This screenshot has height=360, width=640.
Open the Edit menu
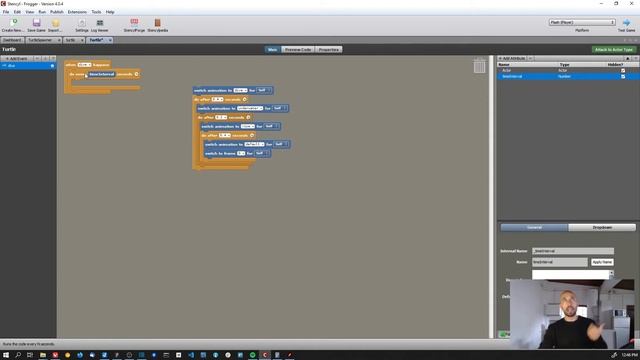(17, 12)
